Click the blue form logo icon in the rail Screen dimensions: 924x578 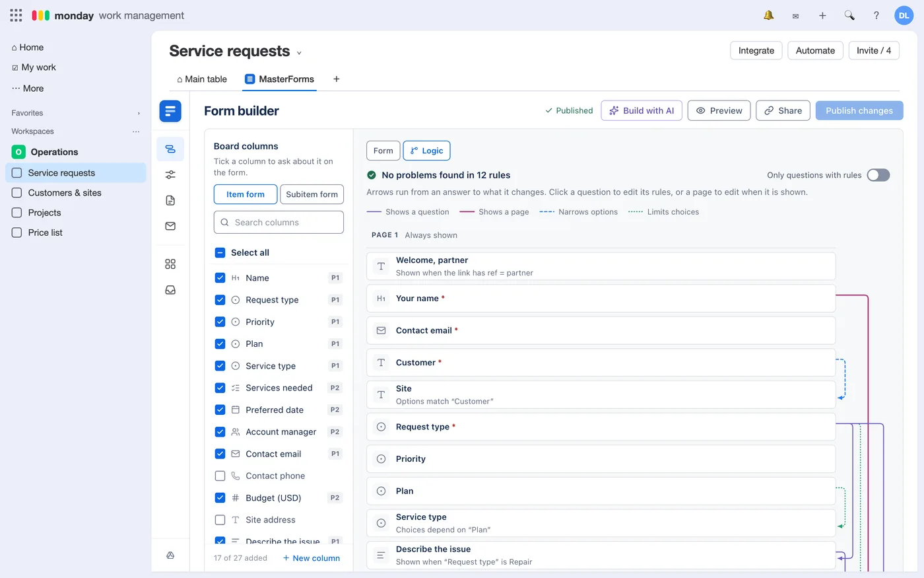[170, 111]
